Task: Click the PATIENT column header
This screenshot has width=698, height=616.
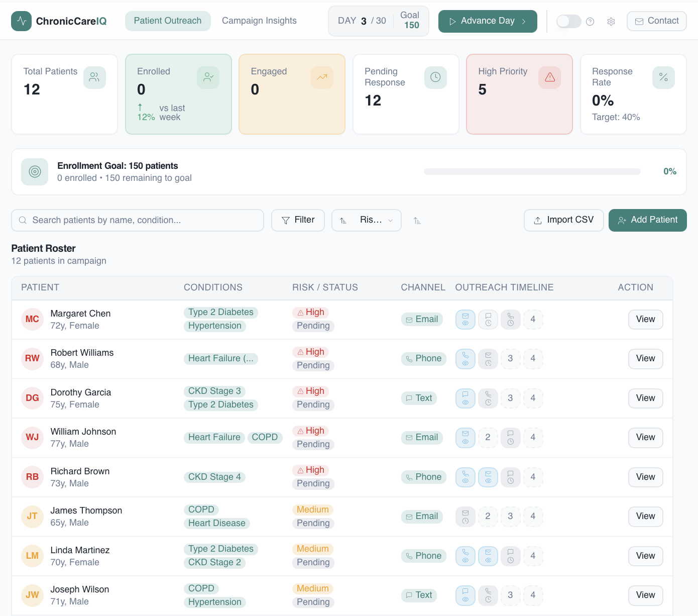Action: point(40,288)
